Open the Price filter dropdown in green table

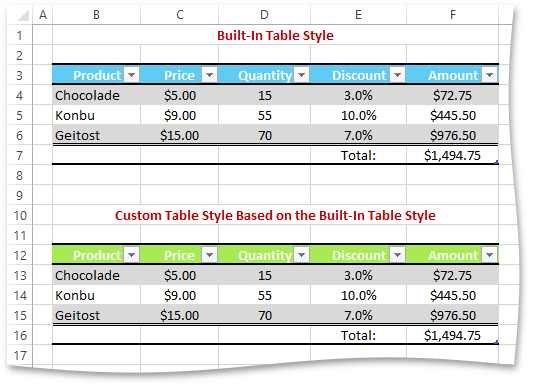(209, 255)
